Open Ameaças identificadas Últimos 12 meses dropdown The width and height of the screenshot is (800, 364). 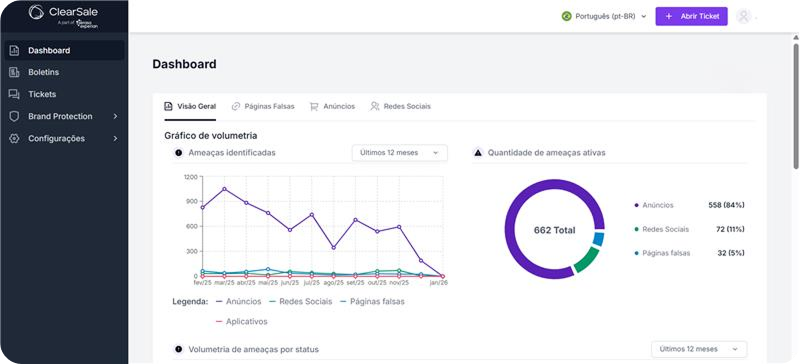point(399,153)
